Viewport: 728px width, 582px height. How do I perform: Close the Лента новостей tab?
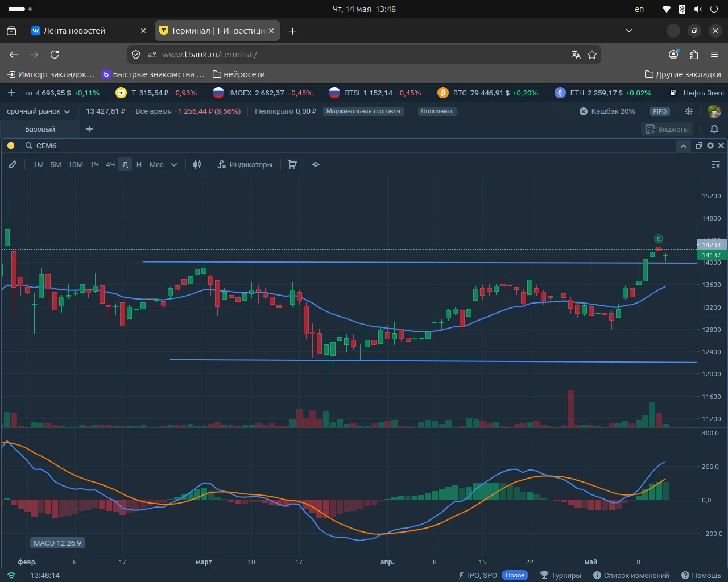[x=143, y=31]
